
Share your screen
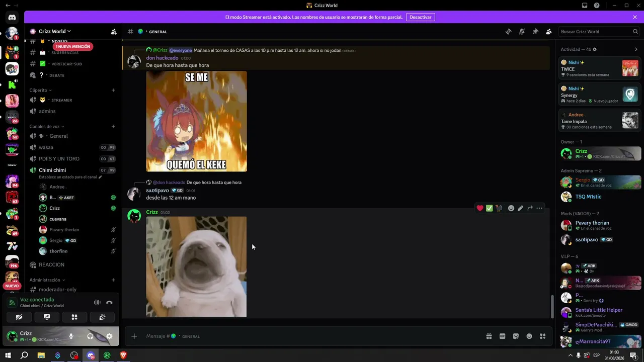(x=47, y=317)
